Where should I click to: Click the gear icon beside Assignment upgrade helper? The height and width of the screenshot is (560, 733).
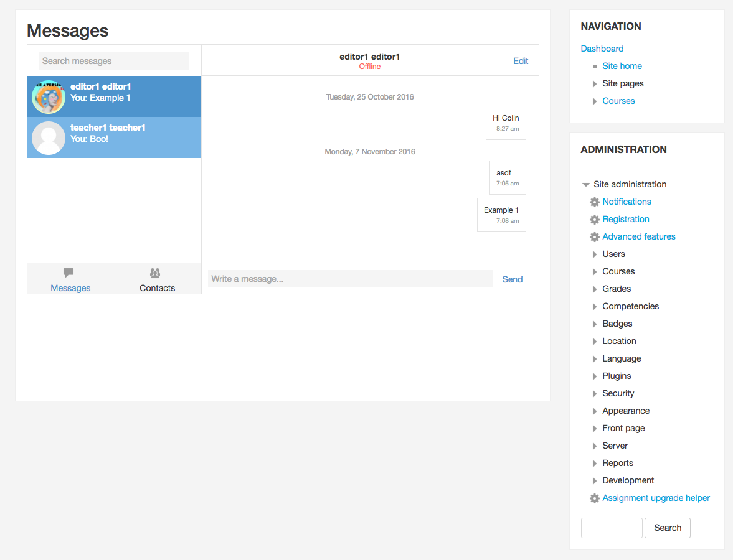(x=594, y=498)
